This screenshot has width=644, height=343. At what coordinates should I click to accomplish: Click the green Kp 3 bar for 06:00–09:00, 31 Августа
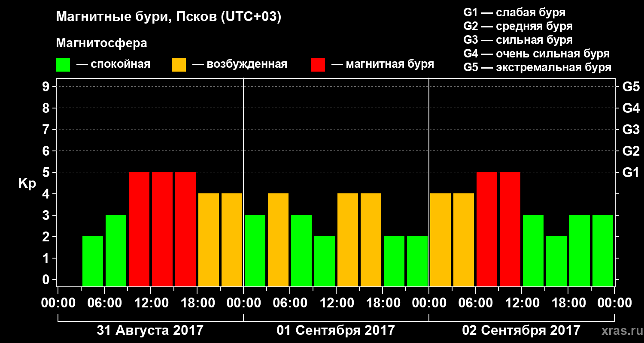(x=116, y=251)
